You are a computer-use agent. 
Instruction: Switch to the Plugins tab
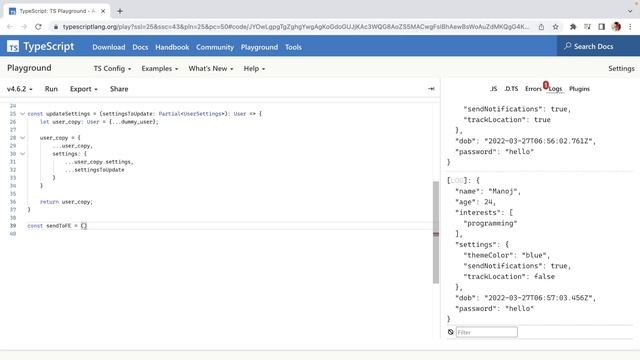579,89
